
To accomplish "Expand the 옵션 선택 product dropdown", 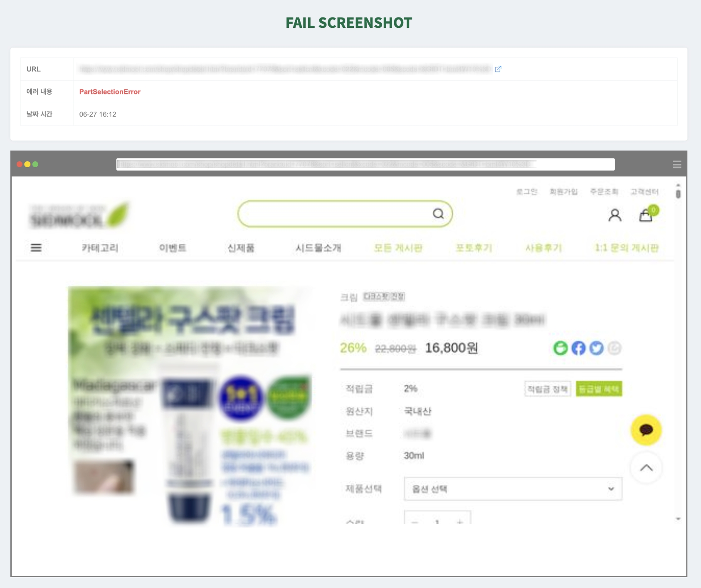I will coord(513,489).
